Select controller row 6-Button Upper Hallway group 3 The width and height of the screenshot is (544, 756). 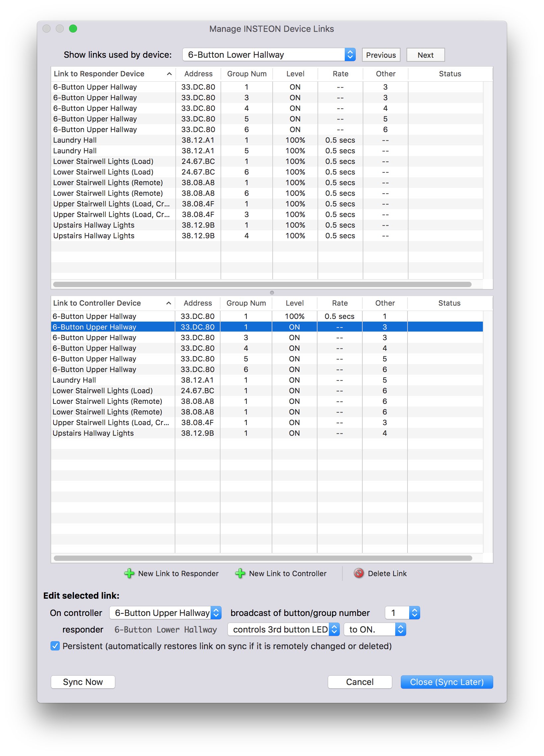[x=267, y=338]
